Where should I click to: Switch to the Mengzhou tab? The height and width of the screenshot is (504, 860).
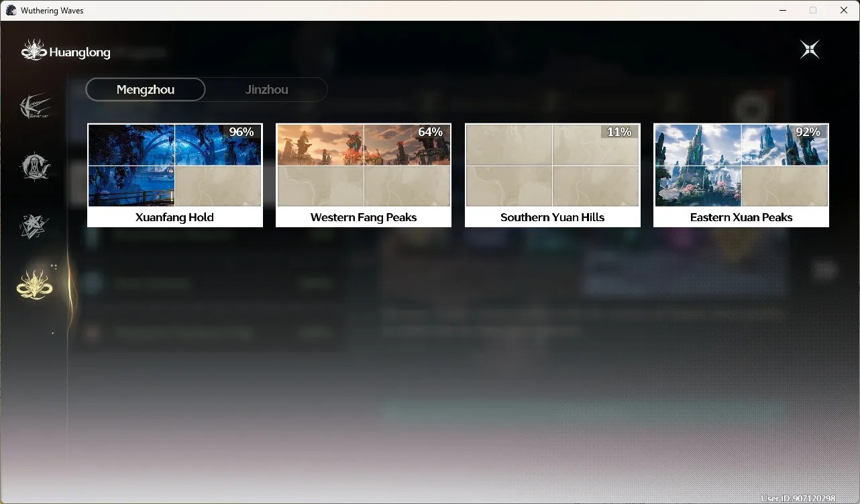(x=146, y=90)
